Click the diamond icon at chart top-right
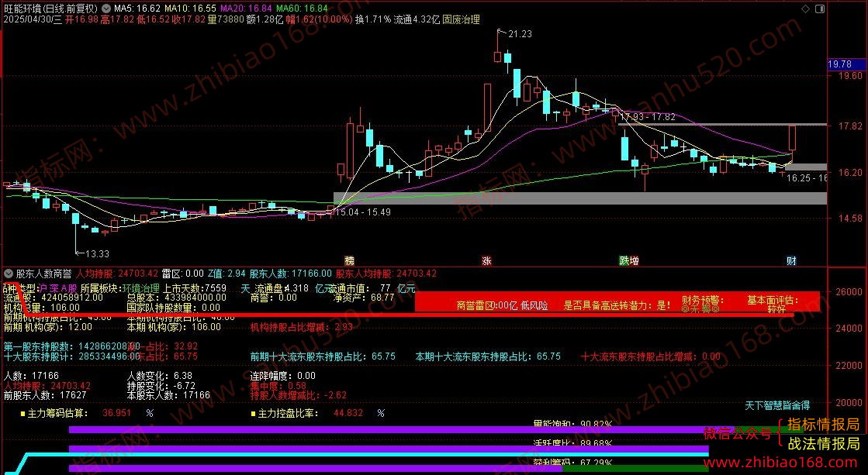This screenshot has width=868, height=475. 805,9
